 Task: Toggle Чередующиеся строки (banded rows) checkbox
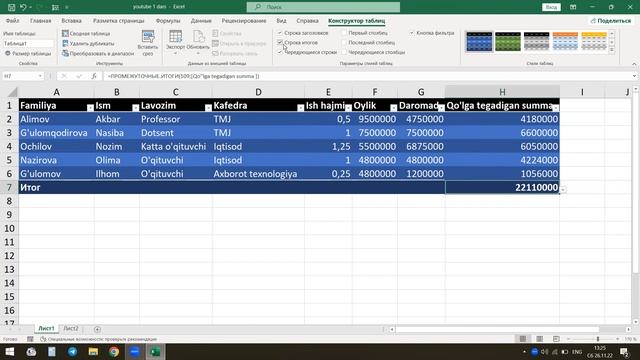pyautogui.click(x=280, y=52)
